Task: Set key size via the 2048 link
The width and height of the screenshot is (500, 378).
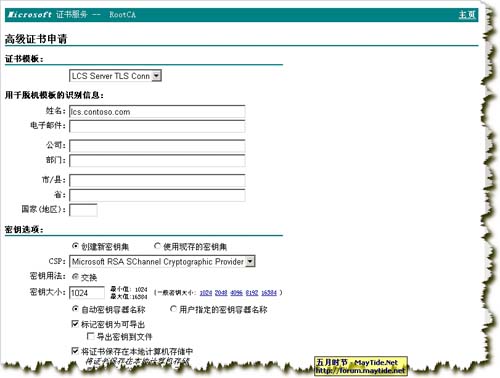Action: 221,293
